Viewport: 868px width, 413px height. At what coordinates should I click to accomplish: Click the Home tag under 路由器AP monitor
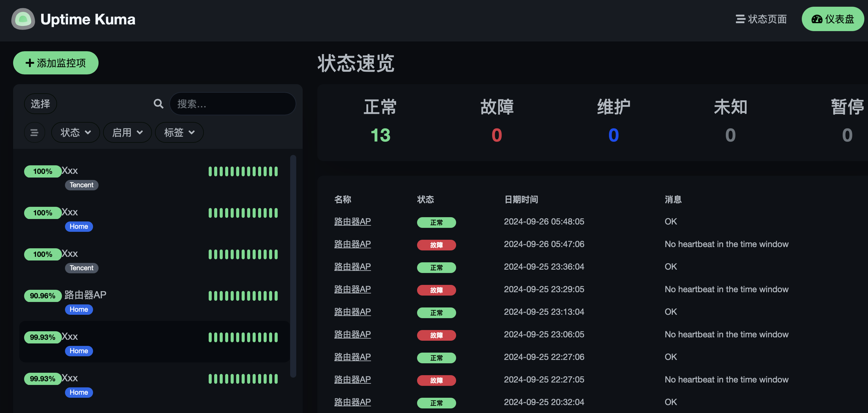[79, 309]
